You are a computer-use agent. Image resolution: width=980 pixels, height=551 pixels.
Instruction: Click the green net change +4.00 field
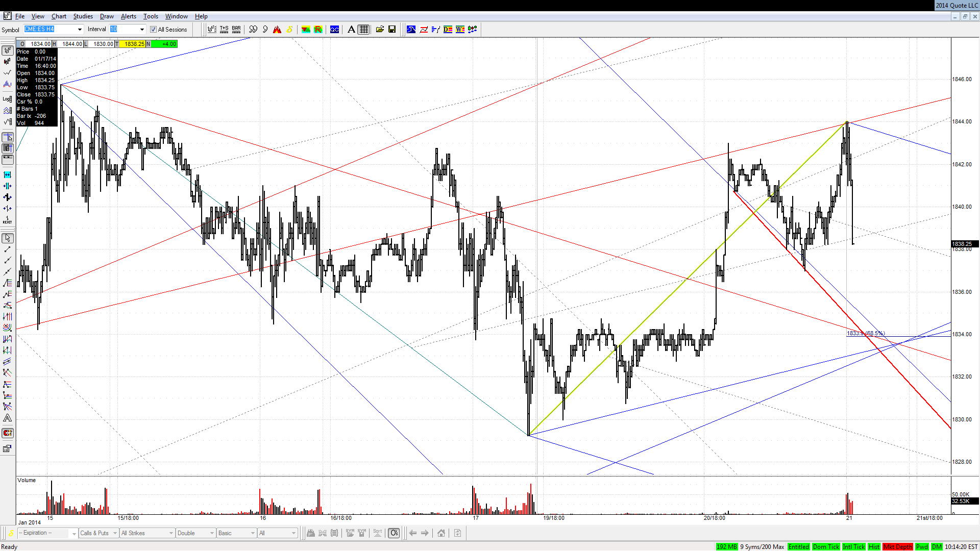click(164, 44)
